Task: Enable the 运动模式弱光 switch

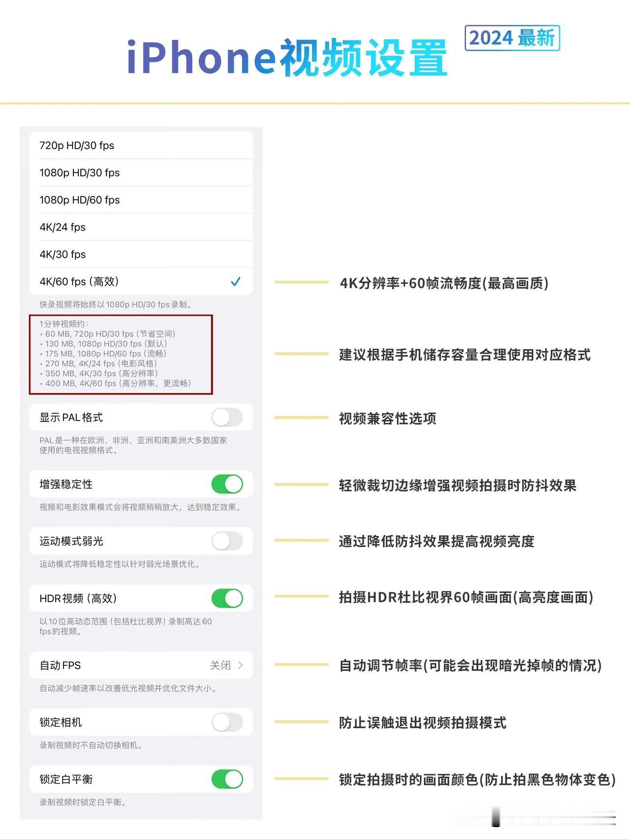Action: 227,541
